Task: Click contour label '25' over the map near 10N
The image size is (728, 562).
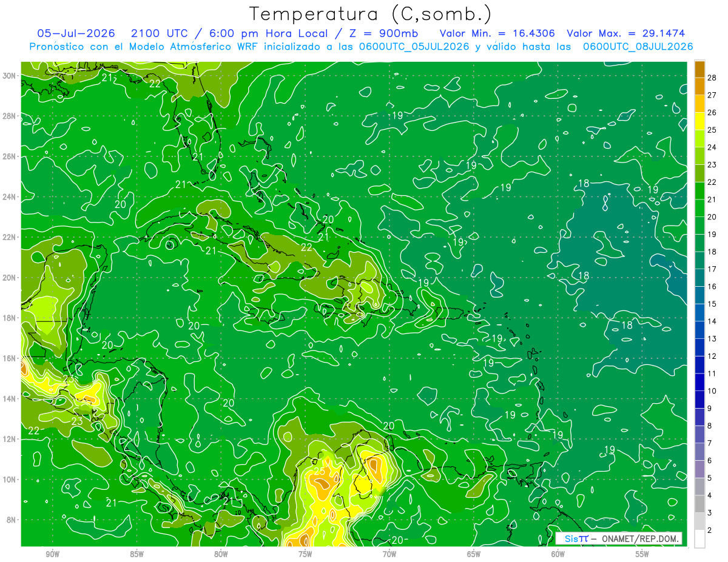Action: point(320,471)
